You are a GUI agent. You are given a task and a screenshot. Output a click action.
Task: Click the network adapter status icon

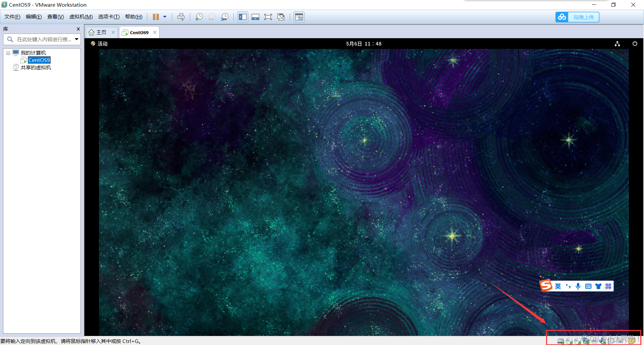point(586,341)
